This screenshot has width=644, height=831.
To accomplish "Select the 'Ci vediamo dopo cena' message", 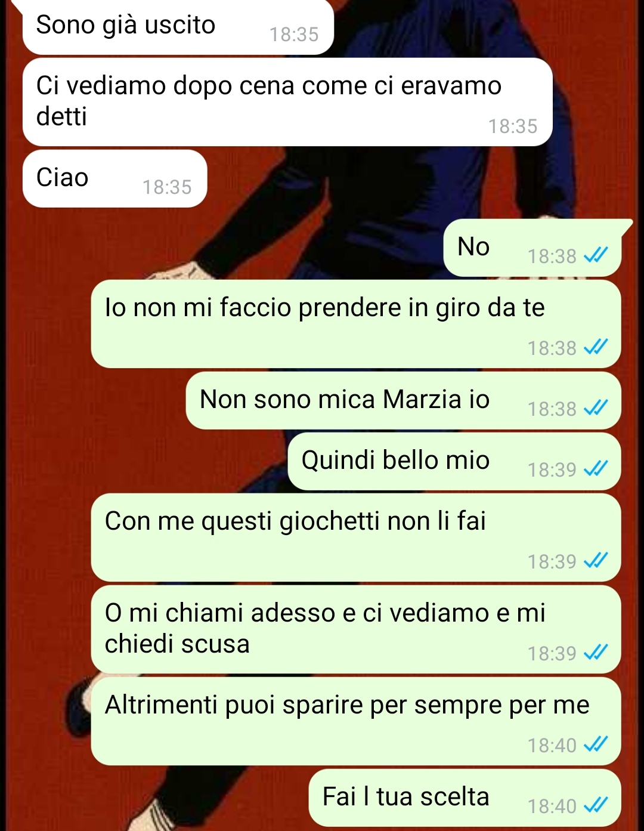I will click(287, 102).
